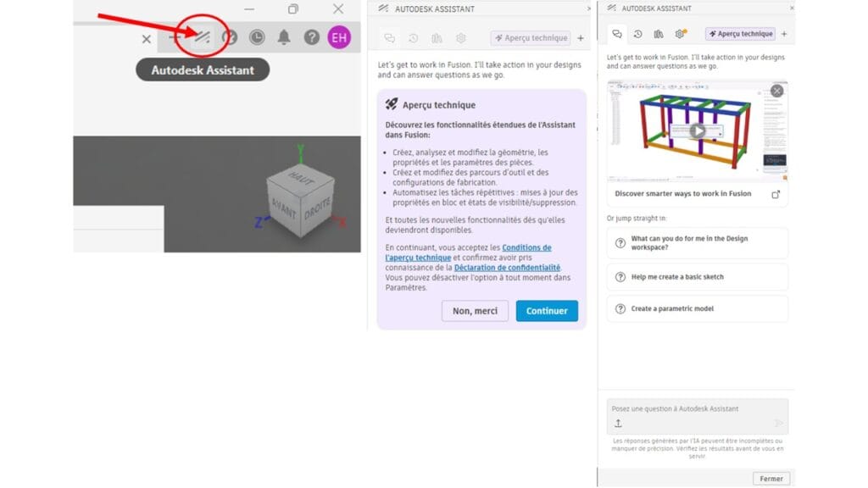Open chat tab in the middle Assistant panel
This screenshot has height=488, width=868.
(390, 37)
